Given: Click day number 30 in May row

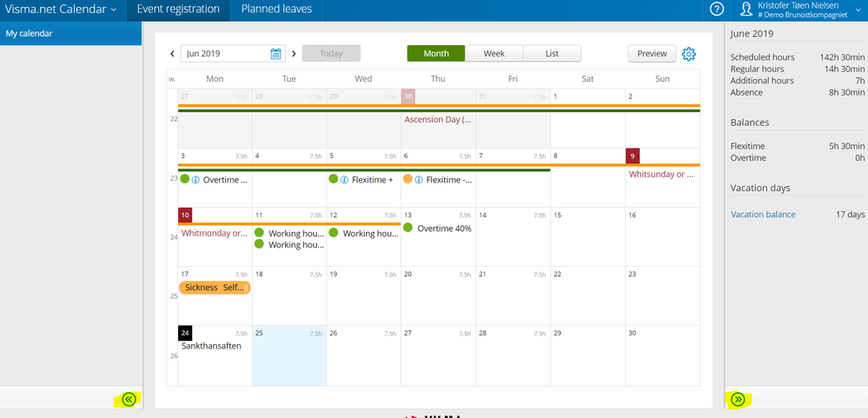Looking at the screenshot, I should pyautogui.click(x=408, y=96).
